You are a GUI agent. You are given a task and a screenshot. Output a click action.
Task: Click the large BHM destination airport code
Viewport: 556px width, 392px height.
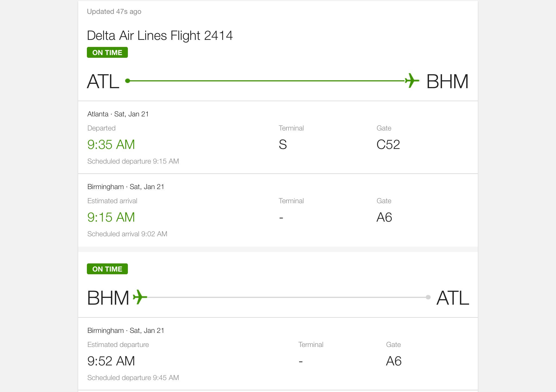(447, 81)
